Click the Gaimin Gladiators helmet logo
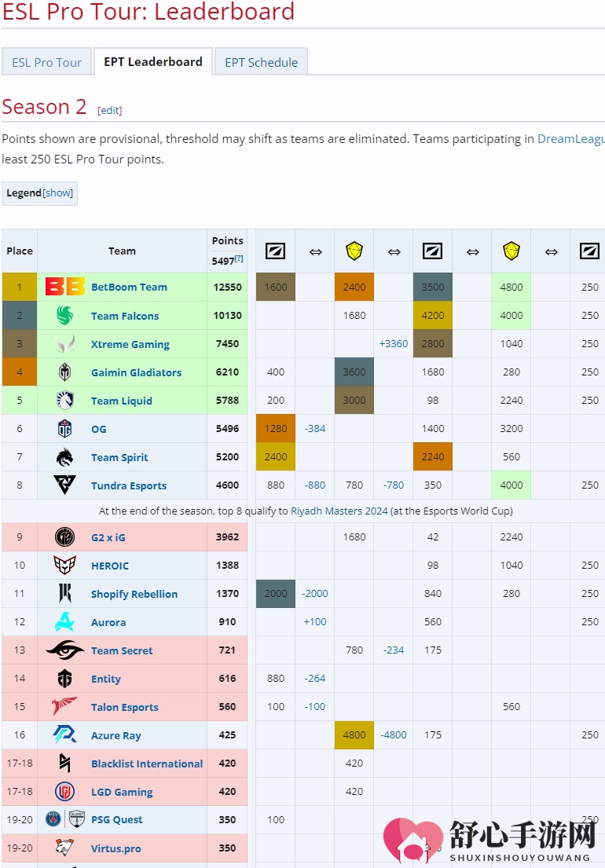 tap(64, 372)
